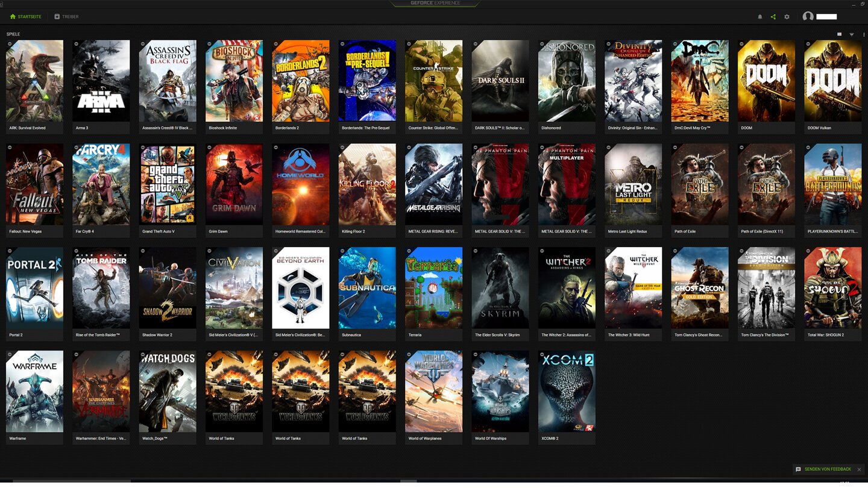Open the DOOM Vulkan game tile
Screen dimensions: 868x488
click(833, 81)
